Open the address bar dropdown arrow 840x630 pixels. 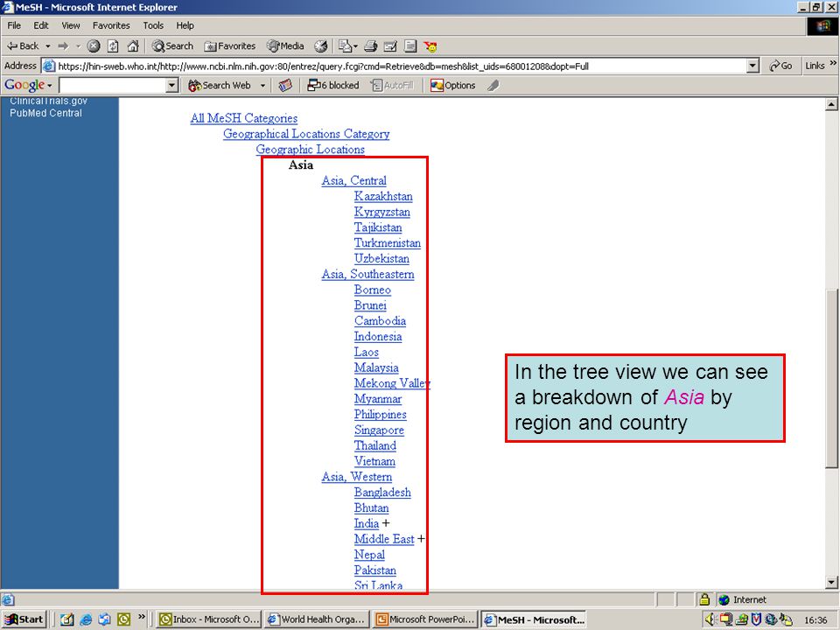coord(753,66)
